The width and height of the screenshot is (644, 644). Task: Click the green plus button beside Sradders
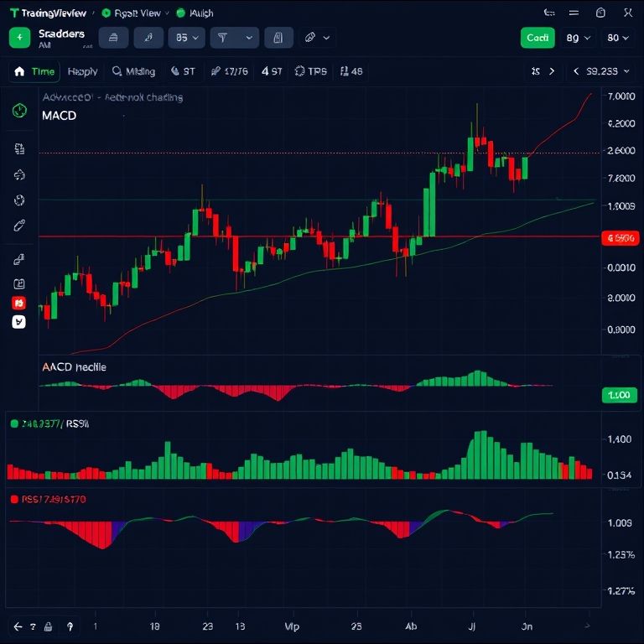click(20, 38)
